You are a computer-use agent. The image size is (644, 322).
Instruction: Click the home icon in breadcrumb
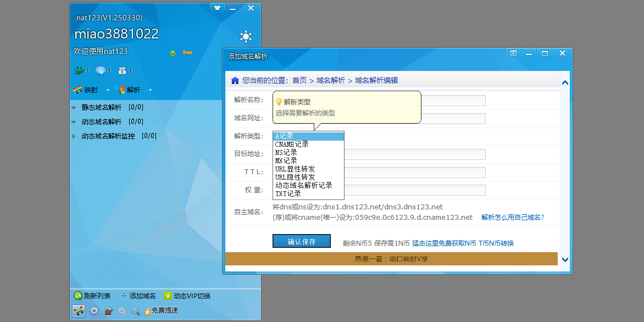[235, 80]
